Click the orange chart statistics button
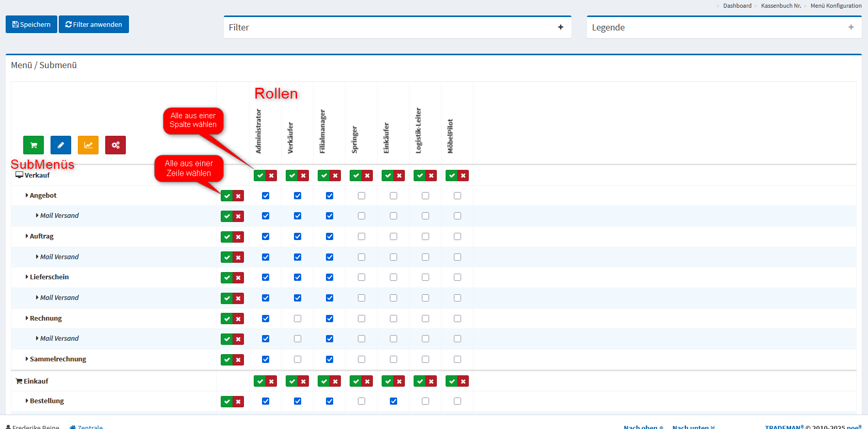868x429 pixels. coord(88,145)
